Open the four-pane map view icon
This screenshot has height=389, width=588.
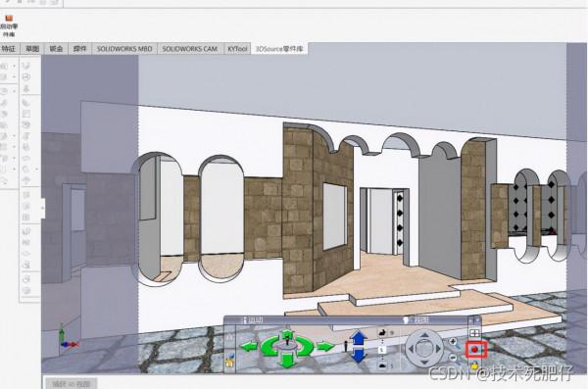coord(474,333)
